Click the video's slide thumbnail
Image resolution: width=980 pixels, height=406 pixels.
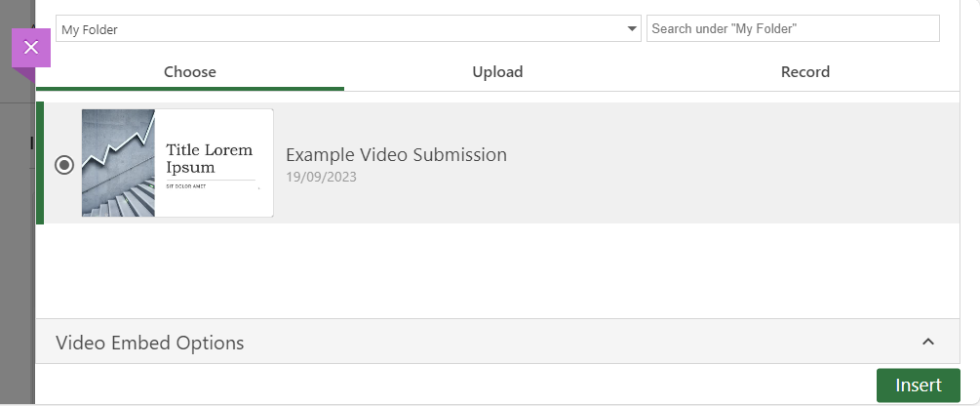(x=177, y=163)
